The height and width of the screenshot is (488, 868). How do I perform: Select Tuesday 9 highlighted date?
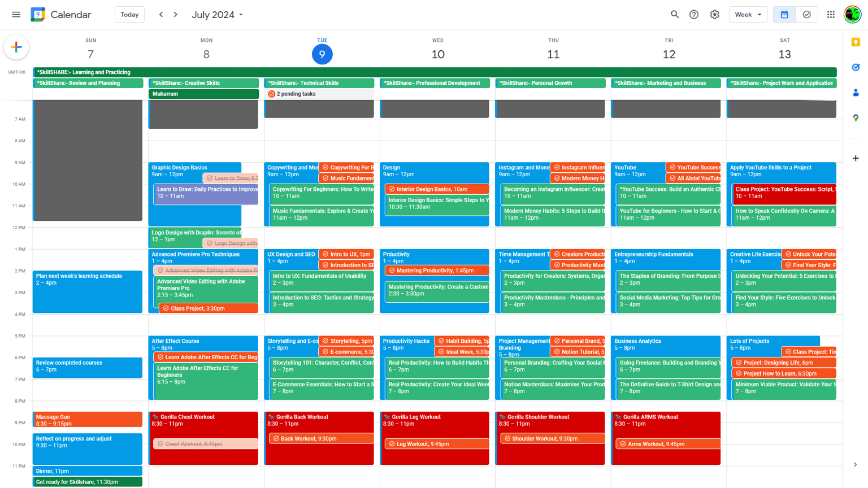(x=322, y=54)
